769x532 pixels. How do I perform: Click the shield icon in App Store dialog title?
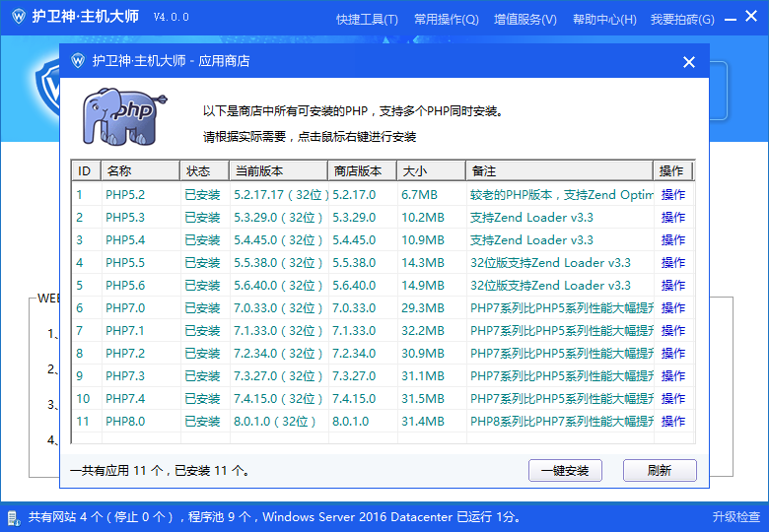78,61
